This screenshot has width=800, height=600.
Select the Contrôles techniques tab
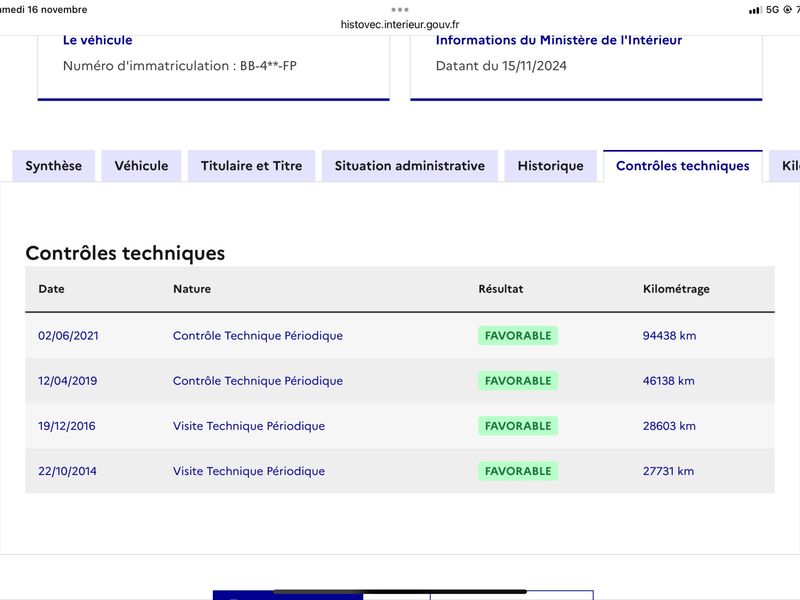(683, 166)
